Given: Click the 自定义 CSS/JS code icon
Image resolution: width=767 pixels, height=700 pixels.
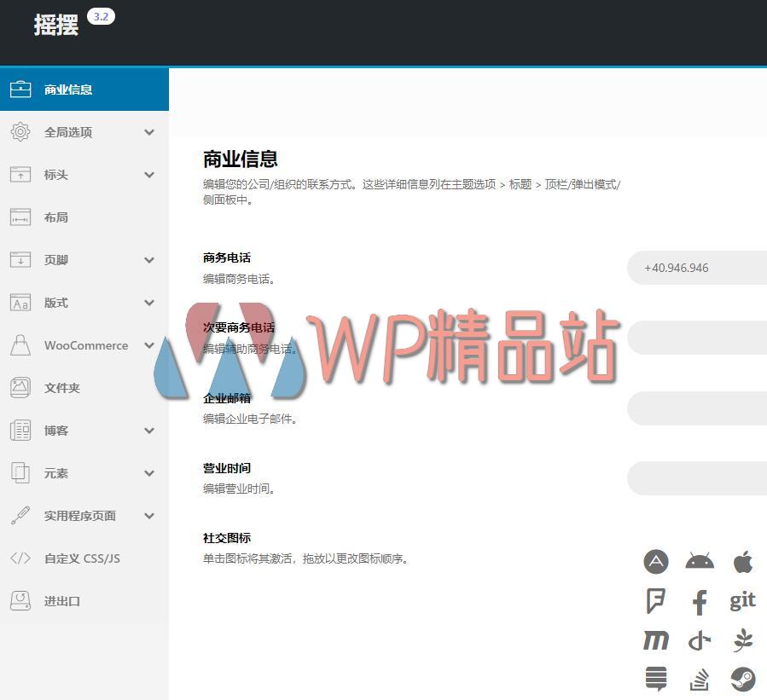Looking at the screenshot, I should 20,558.
